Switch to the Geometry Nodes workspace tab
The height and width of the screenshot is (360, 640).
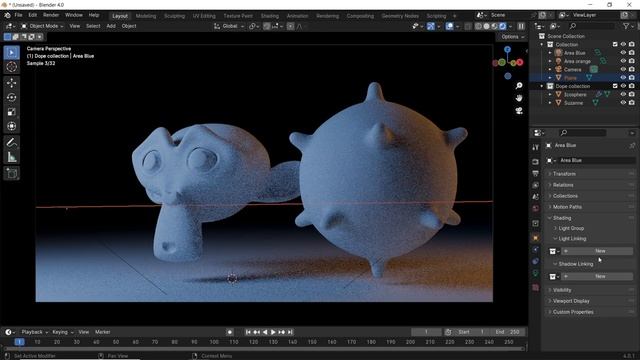coord(400,16)
